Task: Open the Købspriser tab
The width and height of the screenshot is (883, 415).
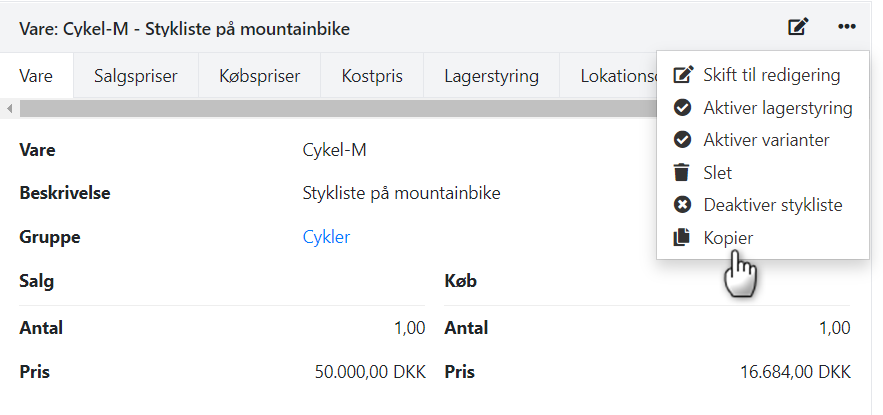Action: (259, 76)
